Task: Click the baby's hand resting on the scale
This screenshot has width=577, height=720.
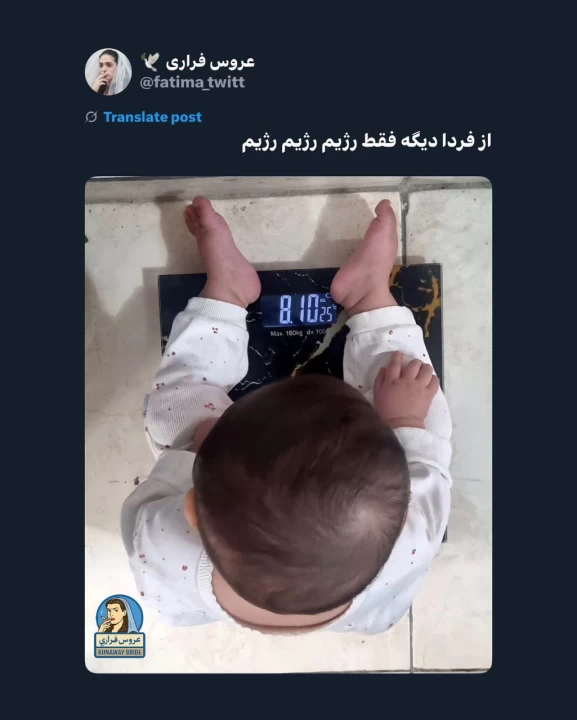Action: [405, 388]
